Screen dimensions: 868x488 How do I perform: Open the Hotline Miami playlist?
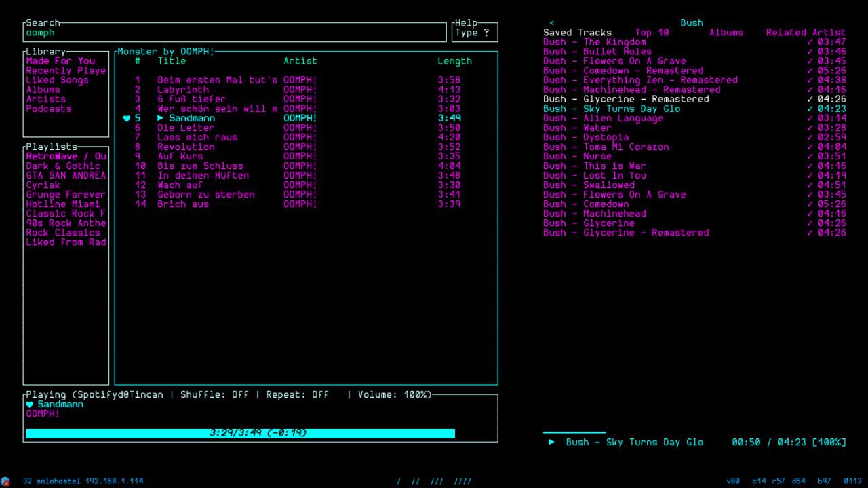point(63,204)
